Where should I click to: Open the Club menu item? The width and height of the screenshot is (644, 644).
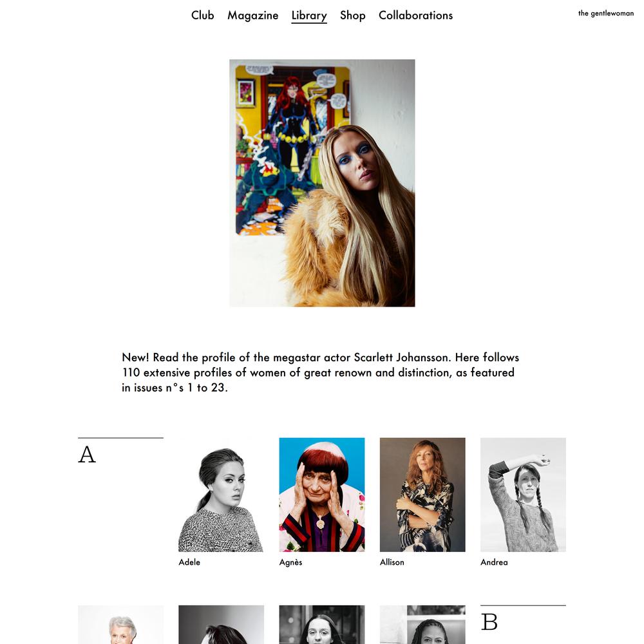click(x=202, y=15)
